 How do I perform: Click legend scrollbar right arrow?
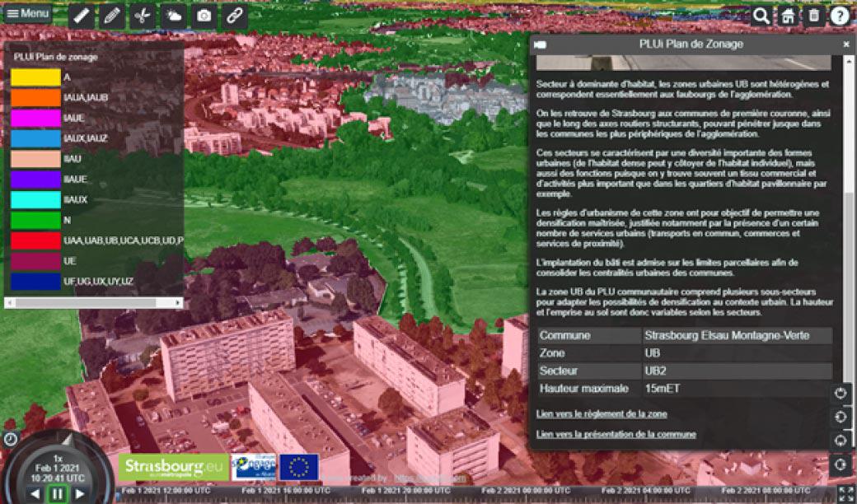tap(178, 302)
